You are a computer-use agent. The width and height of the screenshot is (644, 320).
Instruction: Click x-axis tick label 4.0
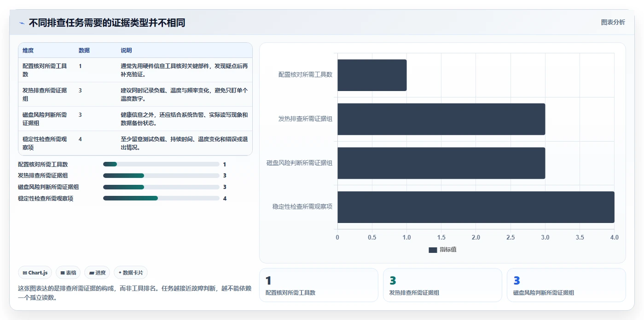614,237
